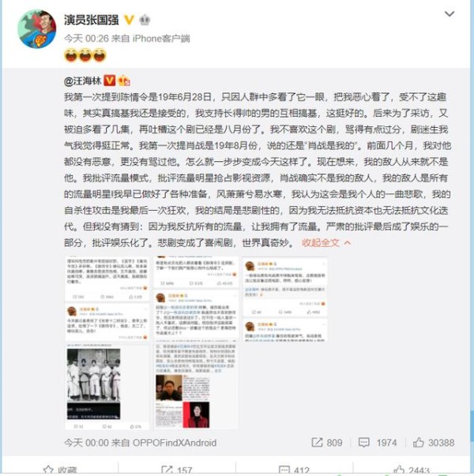Screen dimensions: 474x476
Task: Click the bottom repost button showing 157
Action: point(176,470)
